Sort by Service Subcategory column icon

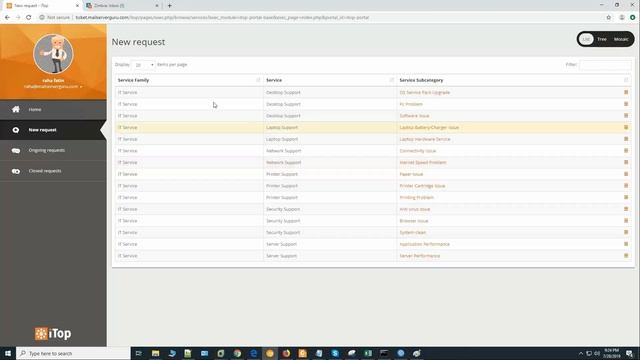click(626, 80)
